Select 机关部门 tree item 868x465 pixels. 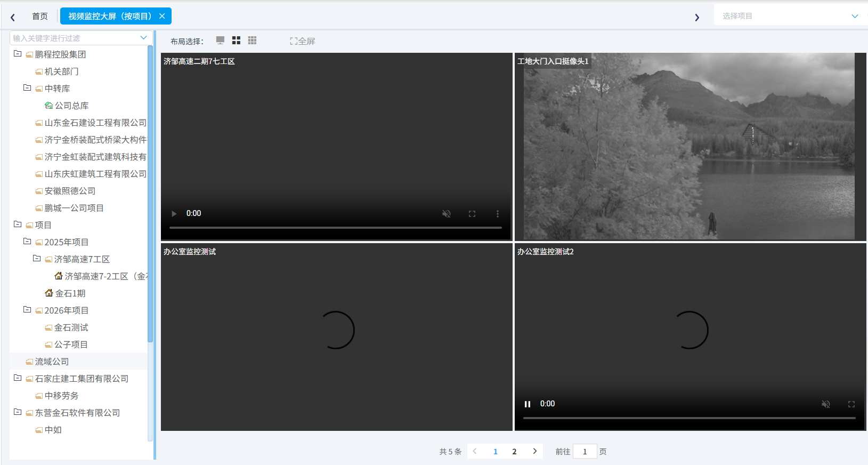coord(61,71)
